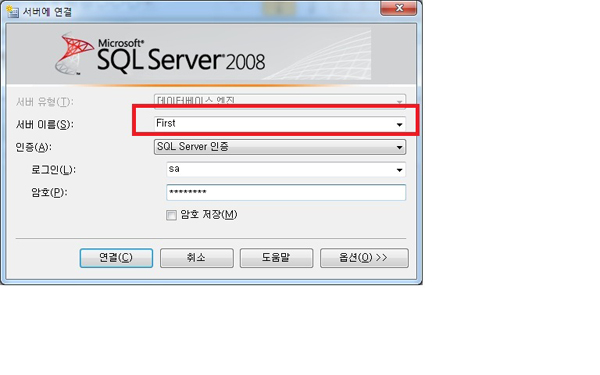Click the 서버 유형(T) label

point(45,102)
